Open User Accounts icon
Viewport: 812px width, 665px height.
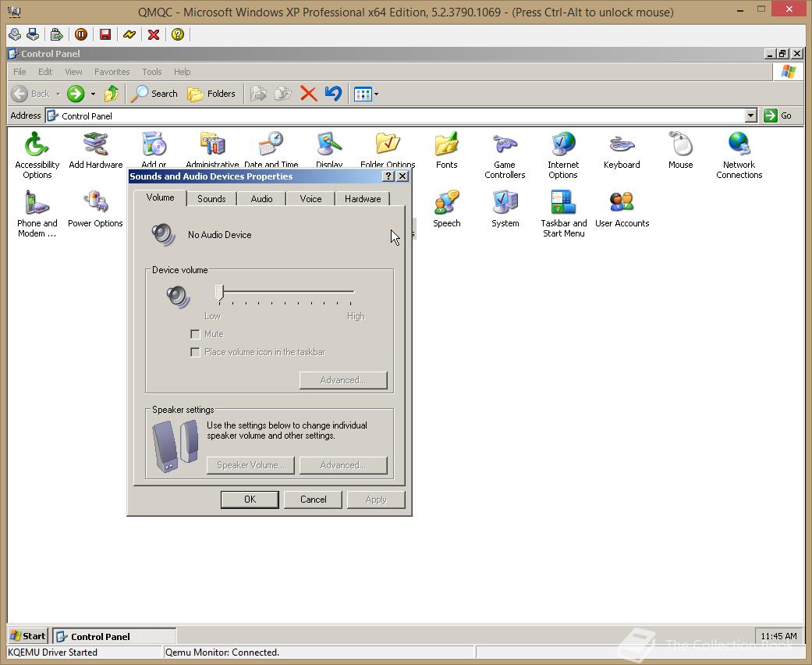tap(622, 208)
